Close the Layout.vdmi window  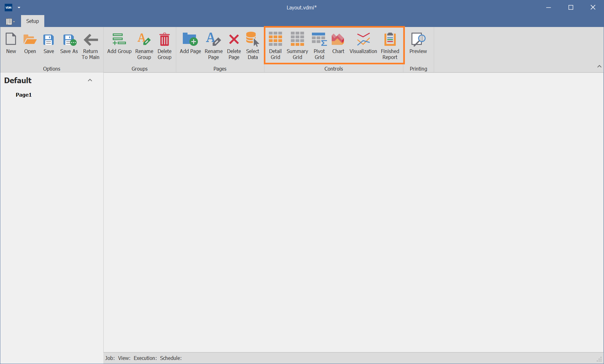pos(593,7)
